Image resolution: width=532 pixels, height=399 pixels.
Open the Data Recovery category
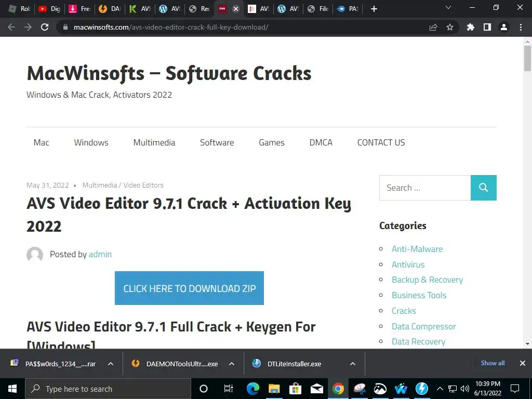[418, 342]
